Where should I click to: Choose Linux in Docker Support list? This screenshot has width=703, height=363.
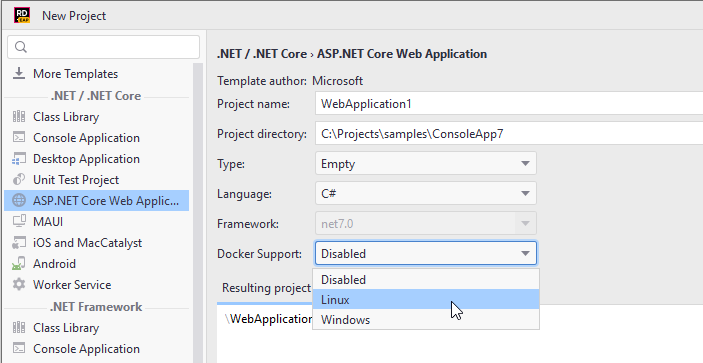point(425,299)
